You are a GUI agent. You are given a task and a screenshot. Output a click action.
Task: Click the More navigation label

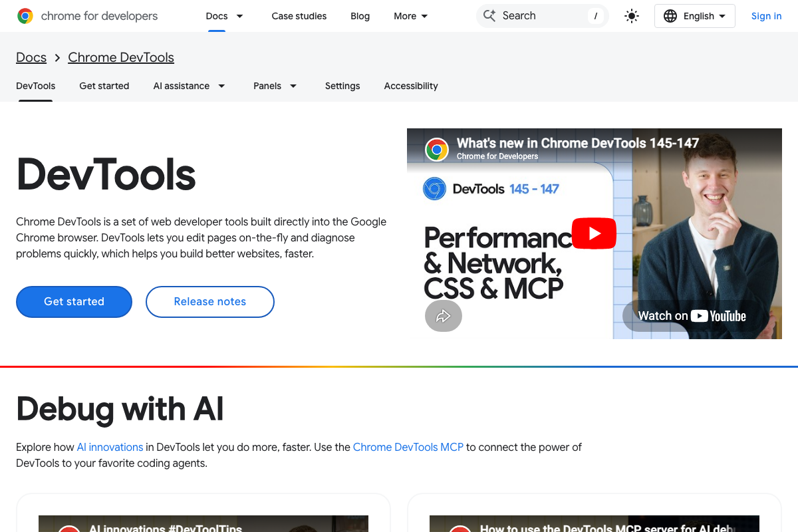[x=405, y=16]
